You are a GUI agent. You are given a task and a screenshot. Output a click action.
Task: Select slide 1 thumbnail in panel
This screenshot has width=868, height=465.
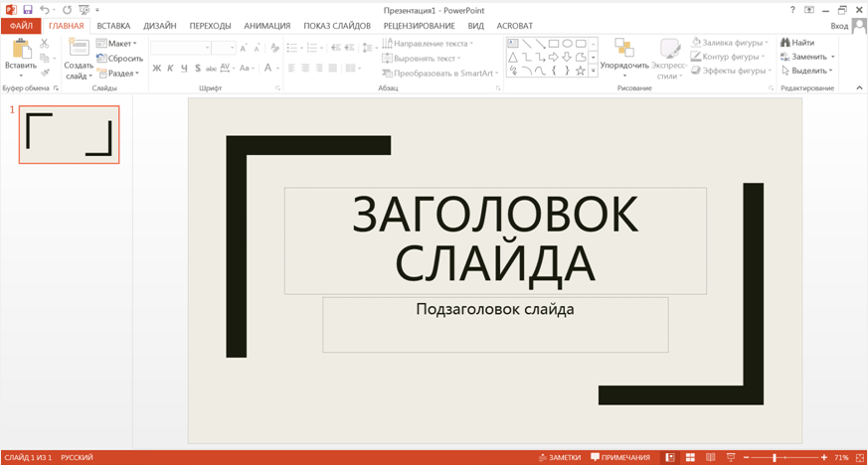(x=69, y=134)
